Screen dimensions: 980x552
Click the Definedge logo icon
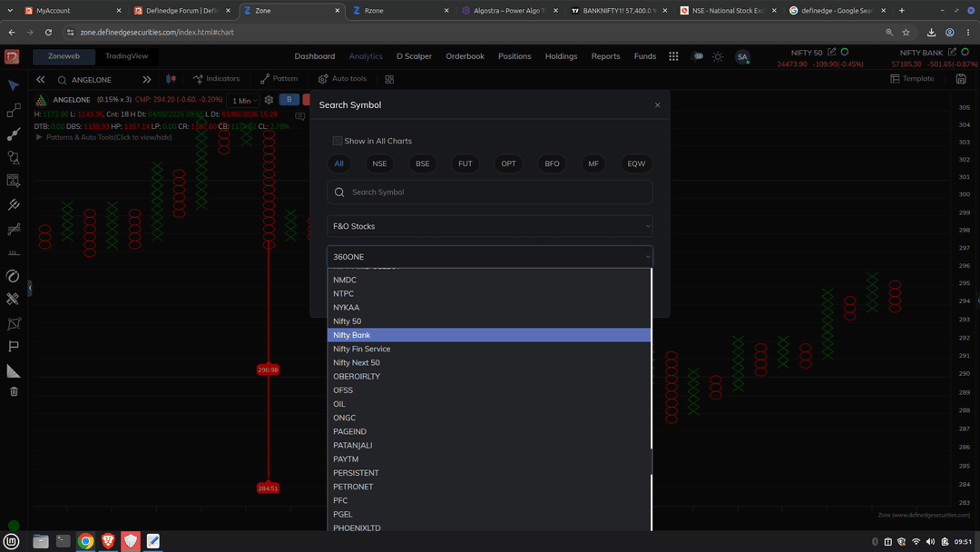(x=12, y=57)
